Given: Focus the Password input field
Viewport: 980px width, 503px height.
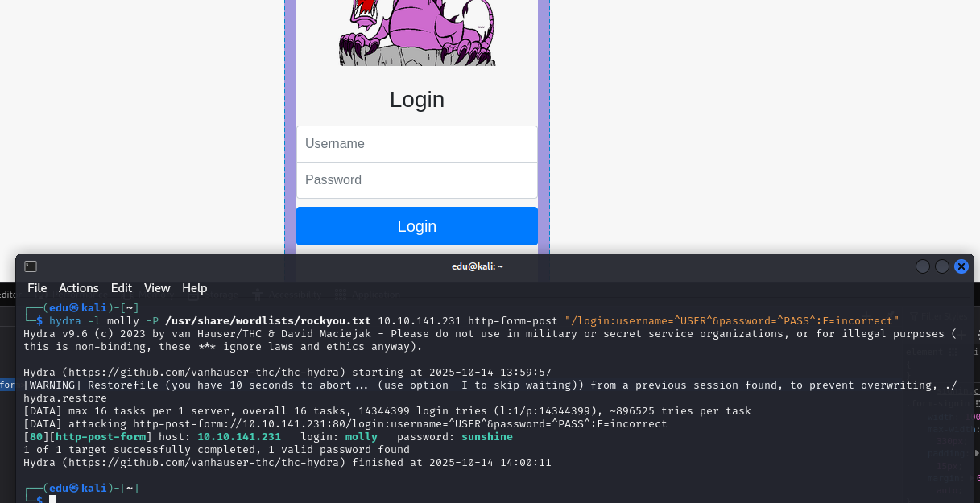Looking at the screenshot, I should [417, 180].
